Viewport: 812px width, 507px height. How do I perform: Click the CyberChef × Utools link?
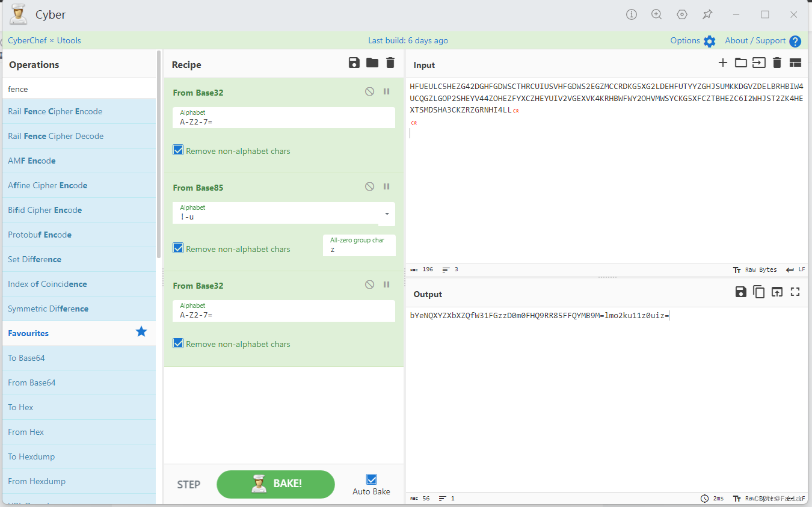click(45, 40)
